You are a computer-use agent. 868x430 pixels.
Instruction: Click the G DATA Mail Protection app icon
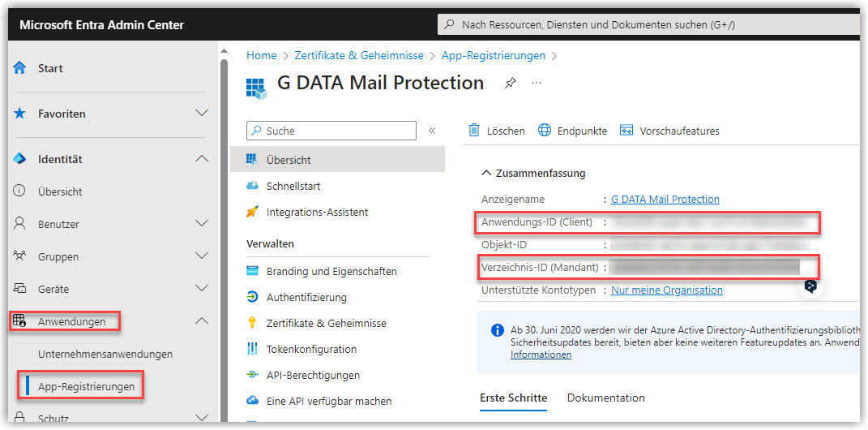pyautogui.click(x=256, y=88)
